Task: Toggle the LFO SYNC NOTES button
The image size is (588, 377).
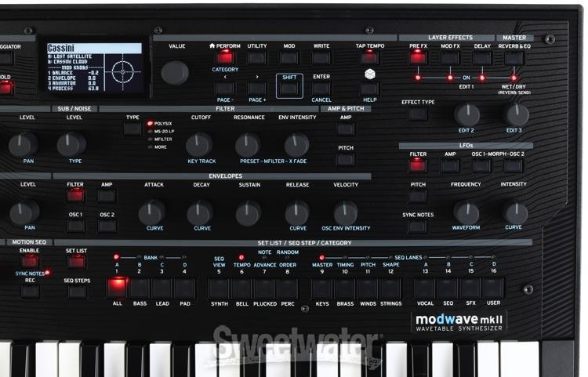Action: 418,227
